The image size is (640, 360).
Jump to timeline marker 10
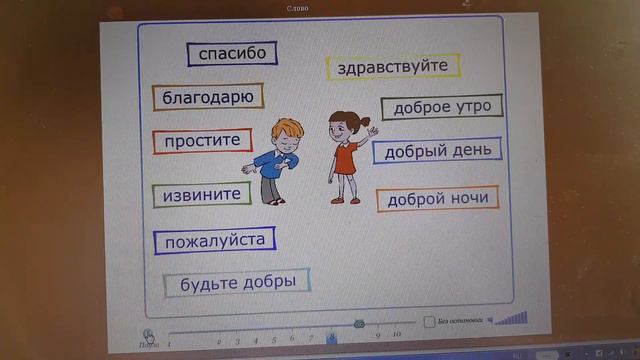point(396,334)
